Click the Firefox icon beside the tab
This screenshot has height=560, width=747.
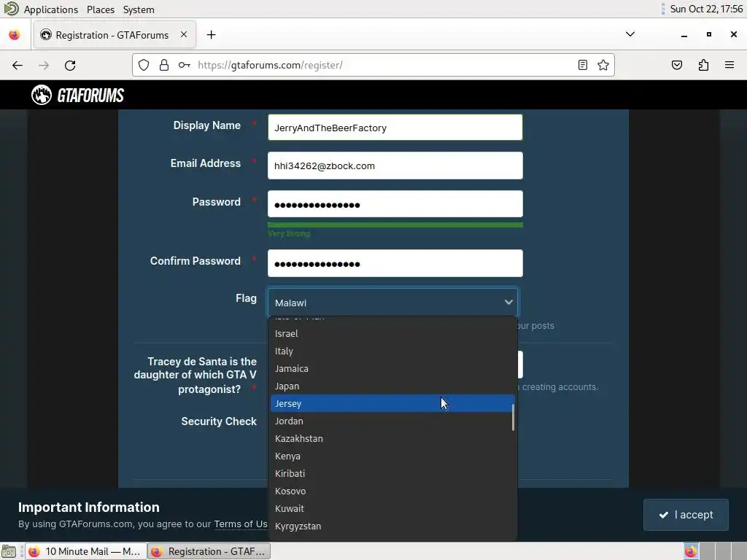click(x=15, y=35)
